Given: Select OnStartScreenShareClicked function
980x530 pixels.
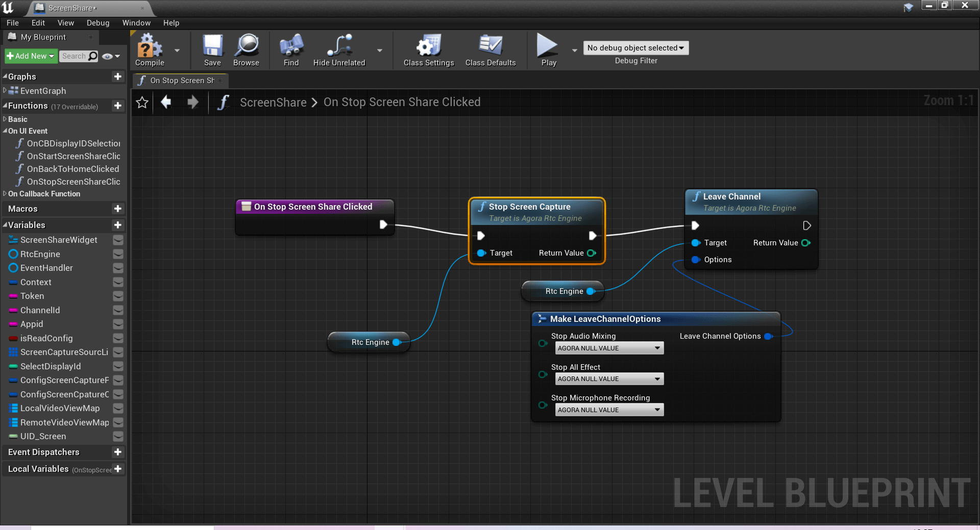Looking at the screenshot, I should pos(73,156).
